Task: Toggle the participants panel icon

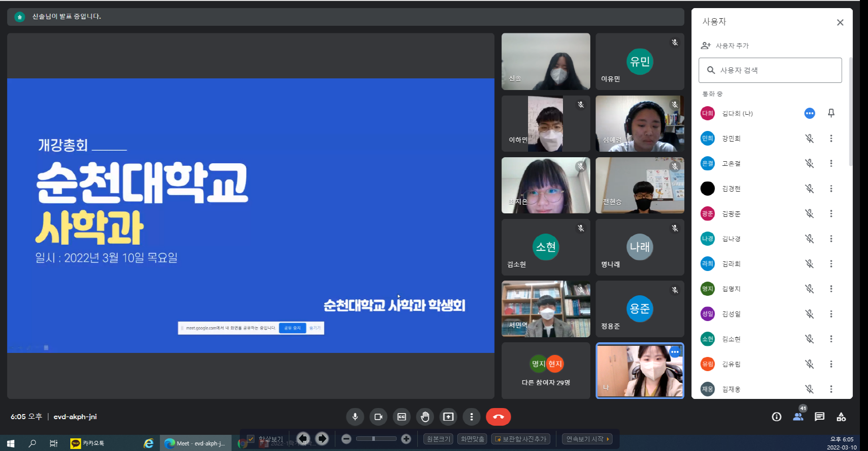Action: (798, 417)
